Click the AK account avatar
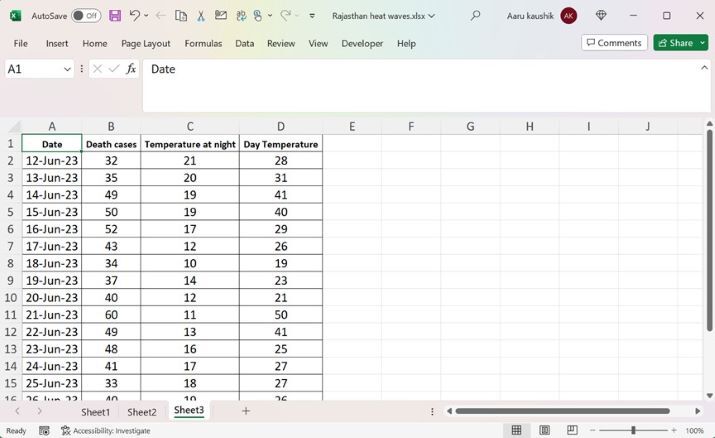 pos(569,16)
